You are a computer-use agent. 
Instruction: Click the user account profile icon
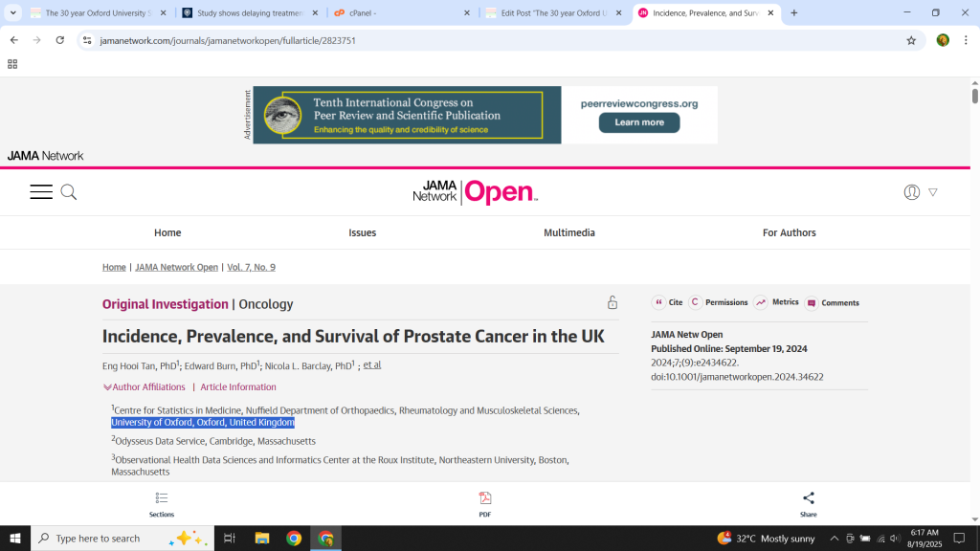911,192
